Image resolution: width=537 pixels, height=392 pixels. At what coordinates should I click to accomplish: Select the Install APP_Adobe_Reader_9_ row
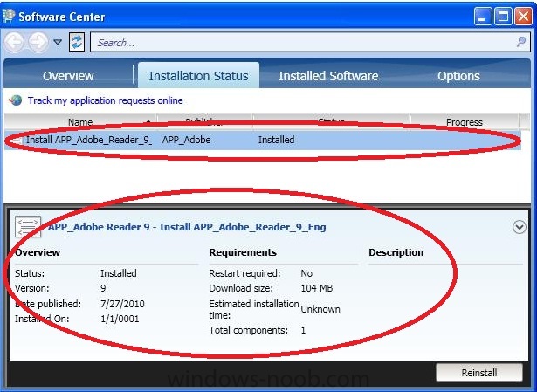pos(263,140)
